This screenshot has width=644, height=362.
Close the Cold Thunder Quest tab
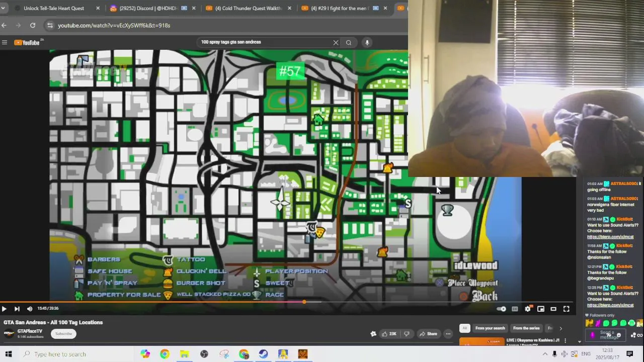coord(289,8)
